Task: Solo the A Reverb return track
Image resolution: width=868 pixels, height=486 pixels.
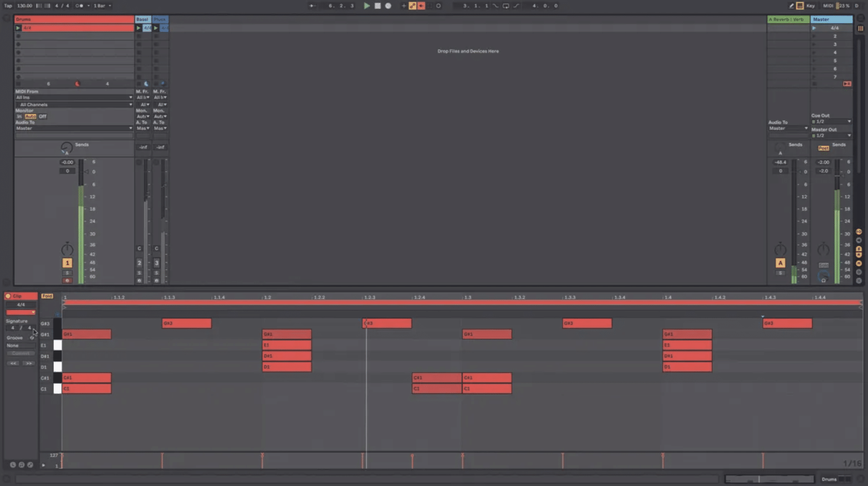Action: (780, 273)
